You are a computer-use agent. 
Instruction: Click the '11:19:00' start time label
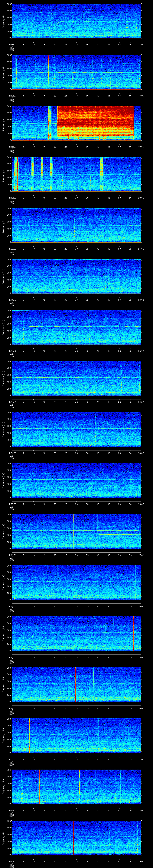[12, 198]
